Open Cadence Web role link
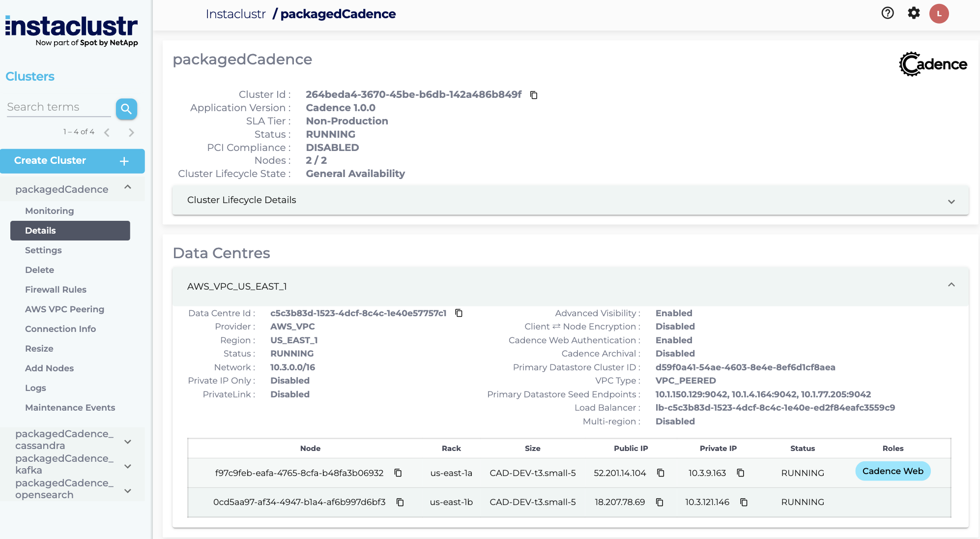 point(893,471)
